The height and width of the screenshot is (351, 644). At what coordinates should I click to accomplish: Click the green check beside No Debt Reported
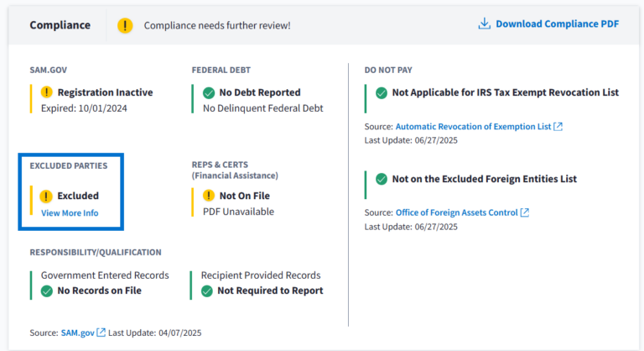tap(209, 92)
